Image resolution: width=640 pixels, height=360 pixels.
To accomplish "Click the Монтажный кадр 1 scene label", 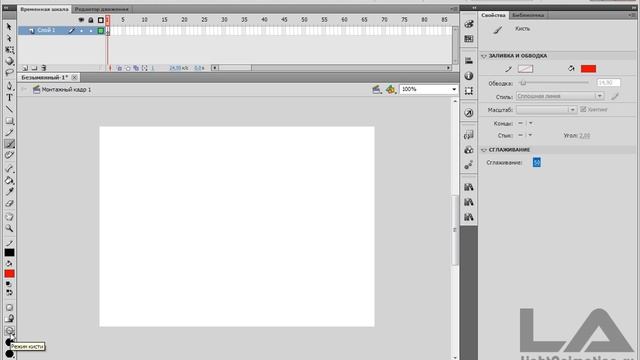I will click(x=66, y=89).
